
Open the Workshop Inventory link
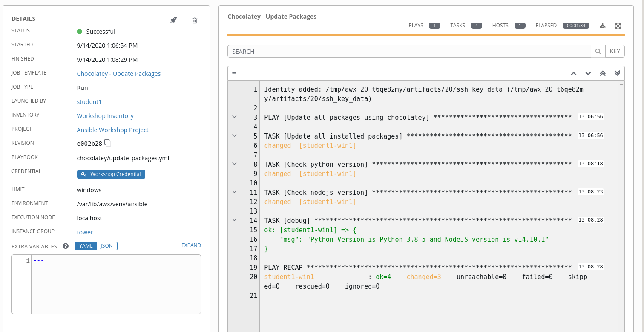coord(105,116)
